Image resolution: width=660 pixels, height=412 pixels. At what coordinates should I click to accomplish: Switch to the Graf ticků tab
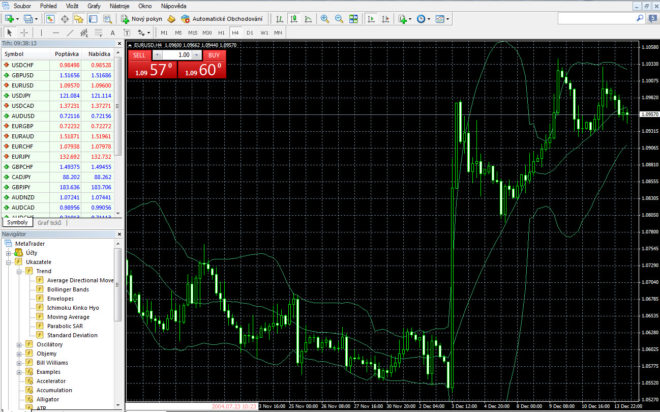(x=50, y=222)
